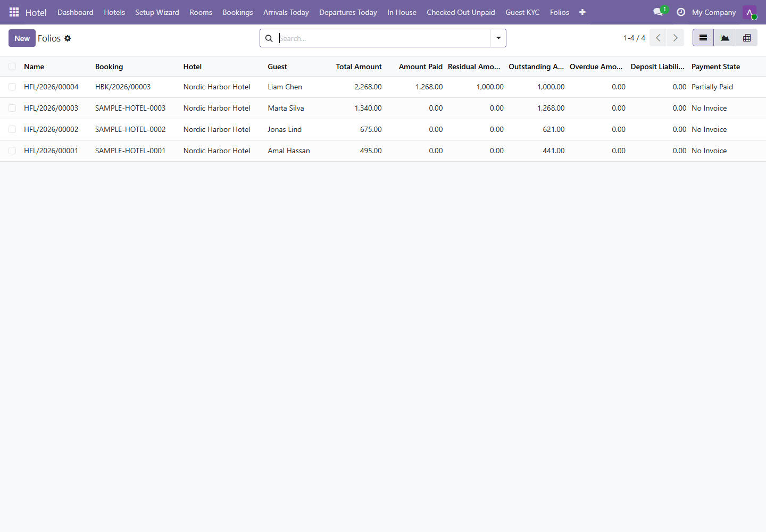This screenshot has width=766, height=532.
Task: Open folio HFL/2026/00003
Action: tap(51, 108)
